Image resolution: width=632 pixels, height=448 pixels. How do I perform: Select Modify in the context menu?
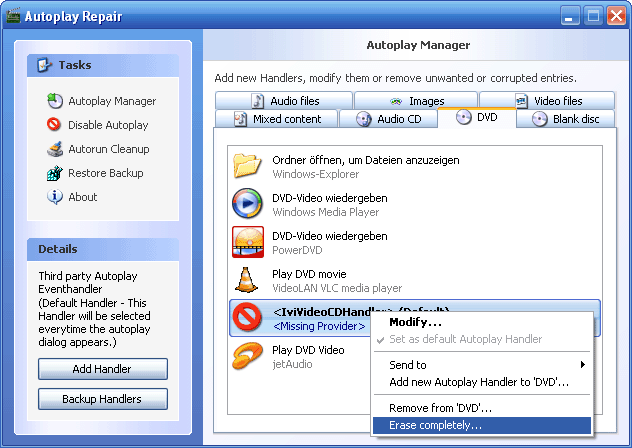[415, 322]
